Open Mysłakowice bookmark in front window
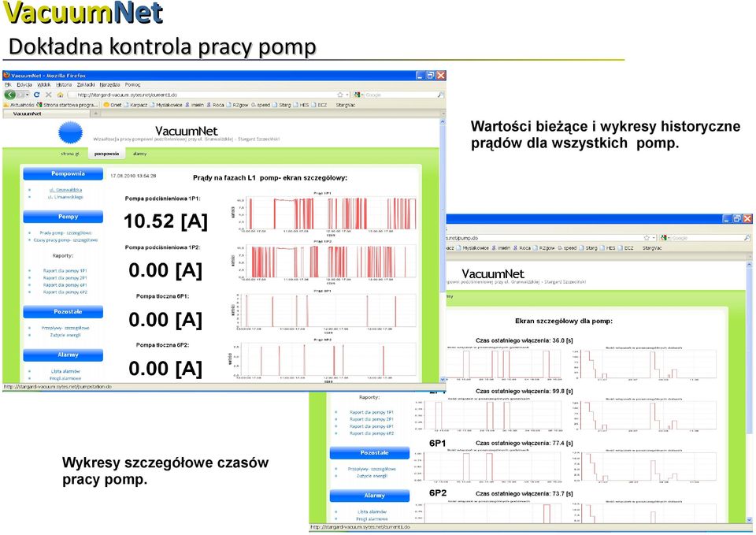The height and width of the screenshot is (535, 756). (x=166, y=105)
